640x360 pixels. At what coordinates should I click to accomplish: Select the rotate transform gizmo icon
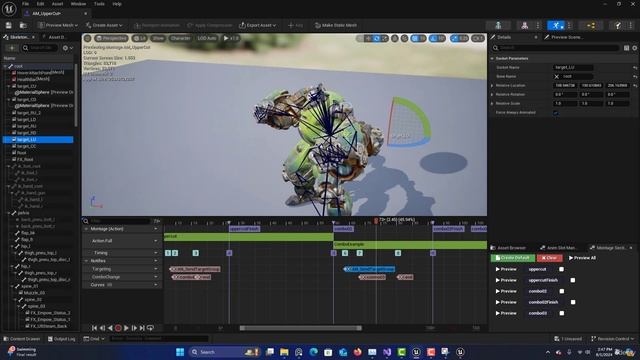pyautogui.click(x=377, y=38)
